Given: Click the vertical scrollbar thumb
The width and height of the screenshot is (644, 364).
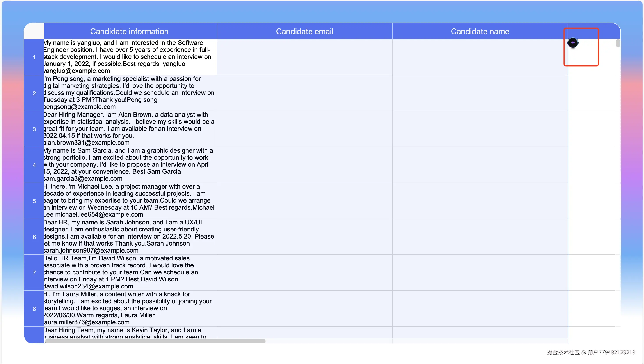Looking at the screenshot, I should [x=618, y=43].
